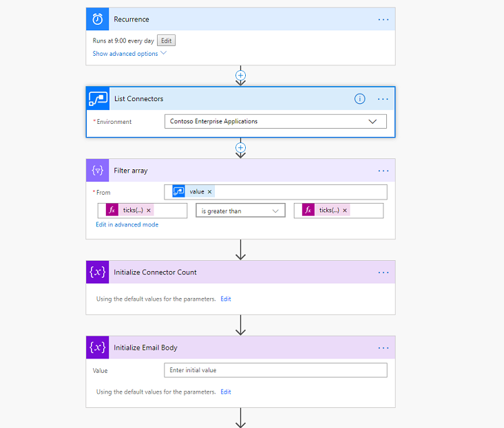The image size is (504, 428).
Task: Click the Edit button beside recurrence schedule
Action: point(167,41)
